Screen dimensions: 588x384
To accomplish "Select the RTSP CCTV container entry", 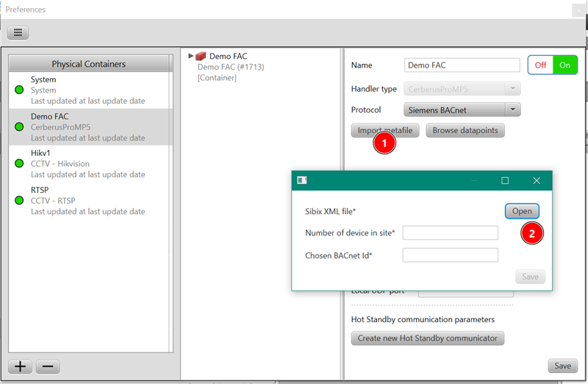I will click(88, 200).
